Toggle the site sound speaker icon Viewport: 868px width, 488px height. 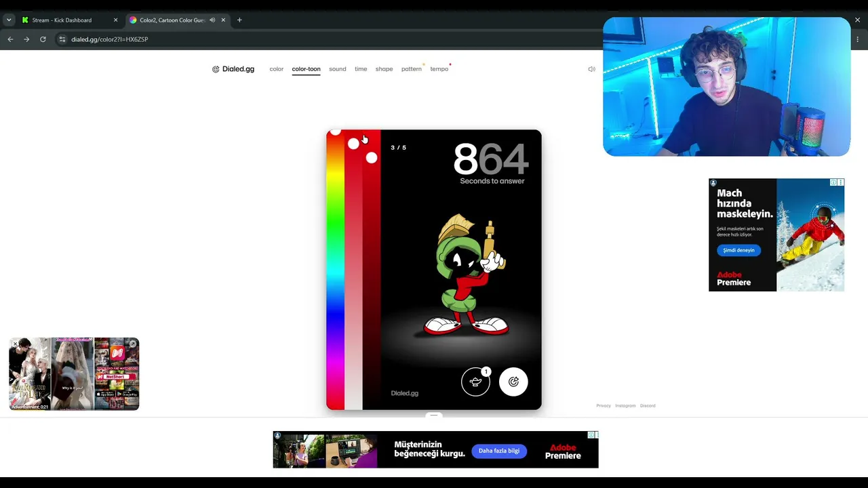coord(591,69)
